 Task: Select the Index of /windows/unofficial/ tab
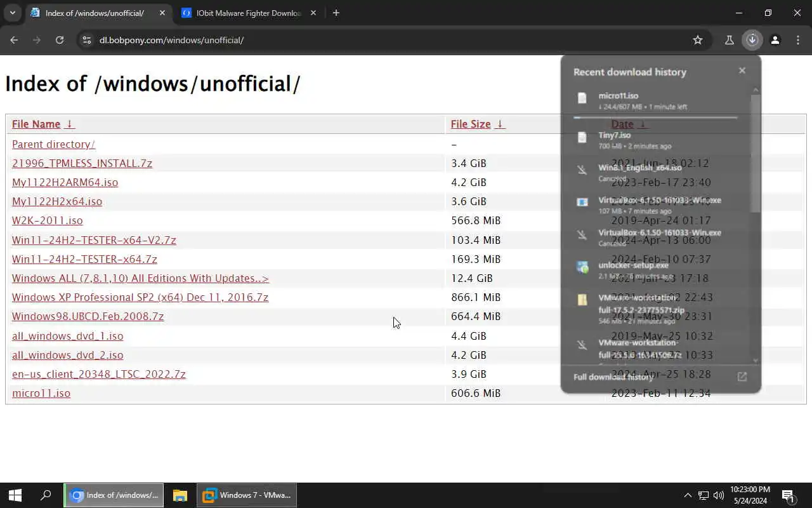click(95, 13)
